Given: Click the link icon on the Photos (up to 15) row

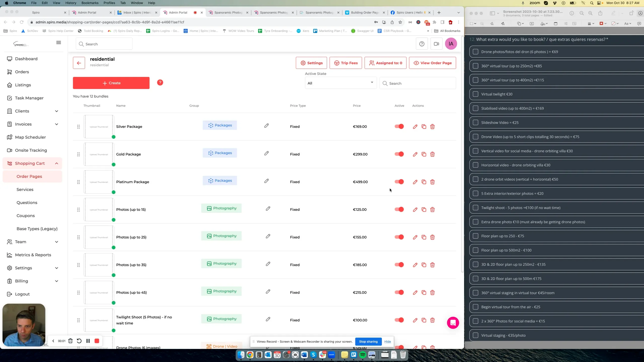Looking at the screenshot, I should point(268,209).
